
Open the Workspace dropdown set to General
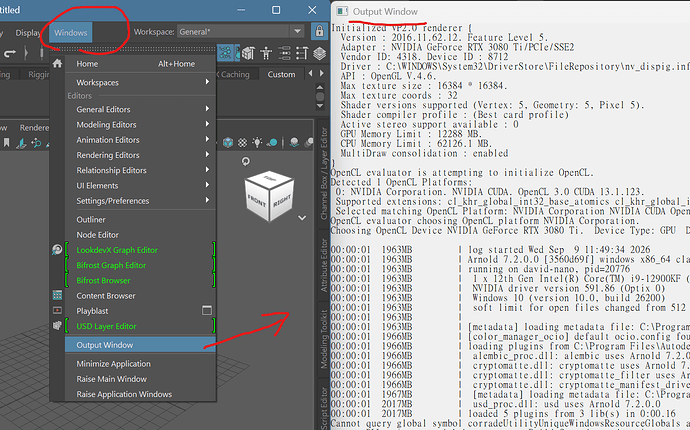tap(240, 32)
